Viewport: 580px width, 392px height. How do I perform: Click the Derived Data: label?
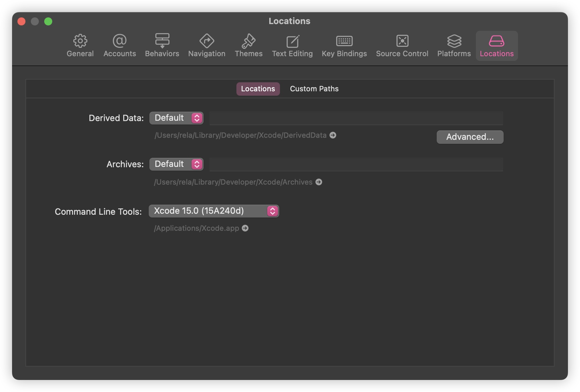tap(116, 118)
